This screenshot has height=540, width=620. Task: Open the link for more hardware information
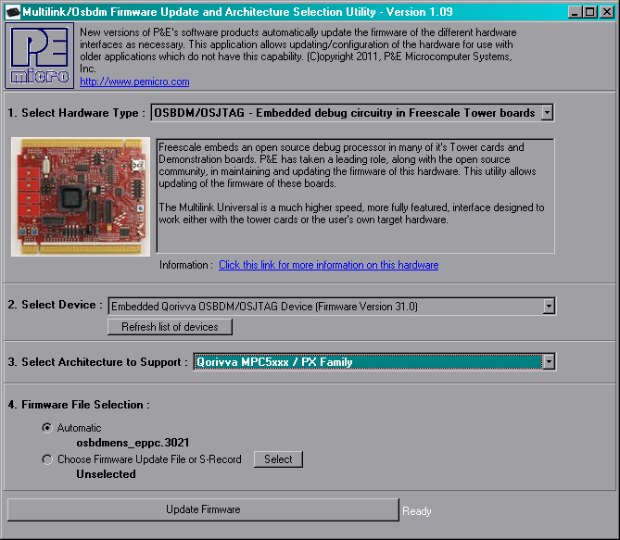tap(329, 265)
